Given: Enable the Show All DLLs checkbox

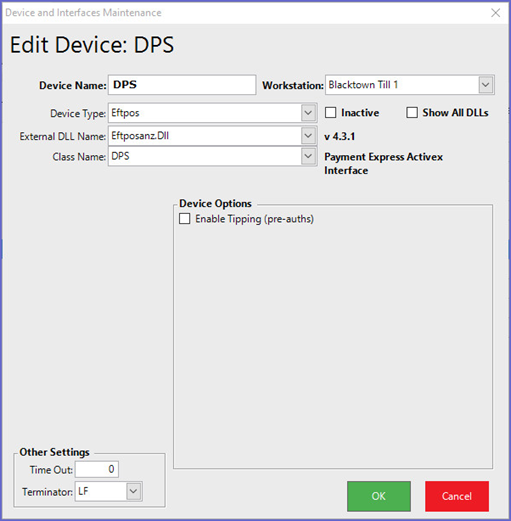Looking at the screenshot, I should [412, 113].
